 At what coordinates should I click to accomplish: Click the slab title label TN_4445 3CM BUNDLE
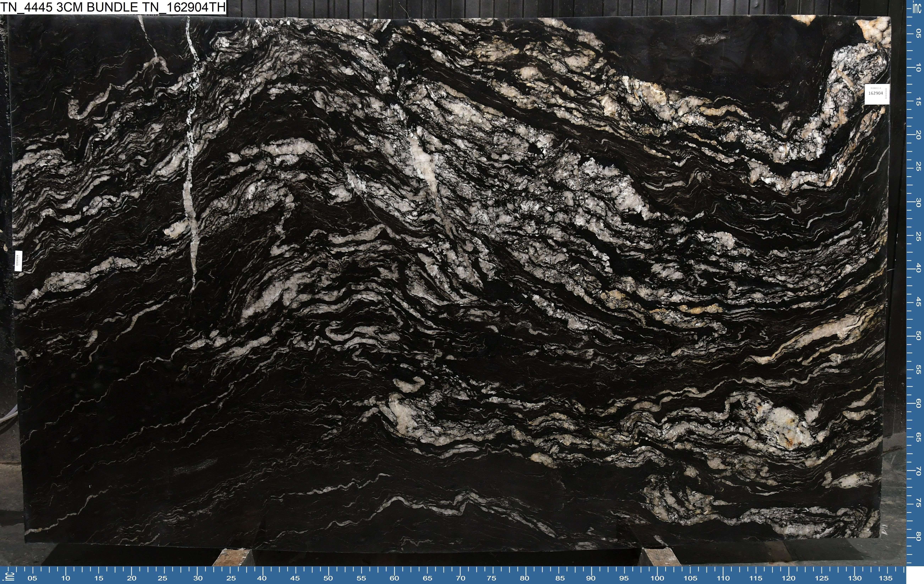click(113, 7)
